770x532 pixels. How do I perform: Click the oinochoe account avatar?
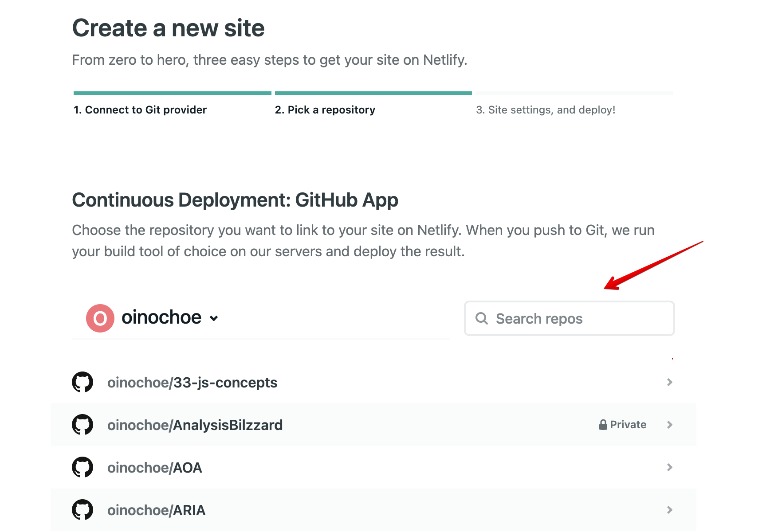click(x=100, y=318)
